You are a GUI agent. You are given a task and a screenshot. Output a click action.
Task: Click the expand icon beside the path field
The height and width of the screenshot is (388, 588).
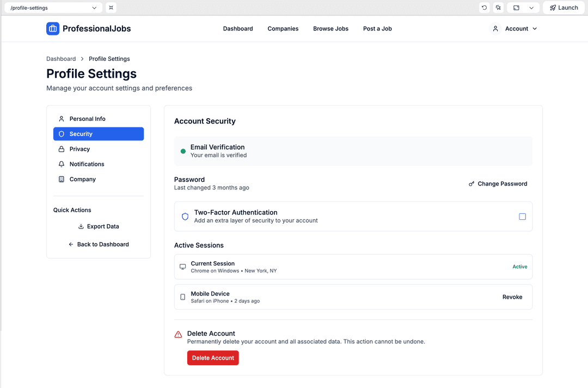111,8
